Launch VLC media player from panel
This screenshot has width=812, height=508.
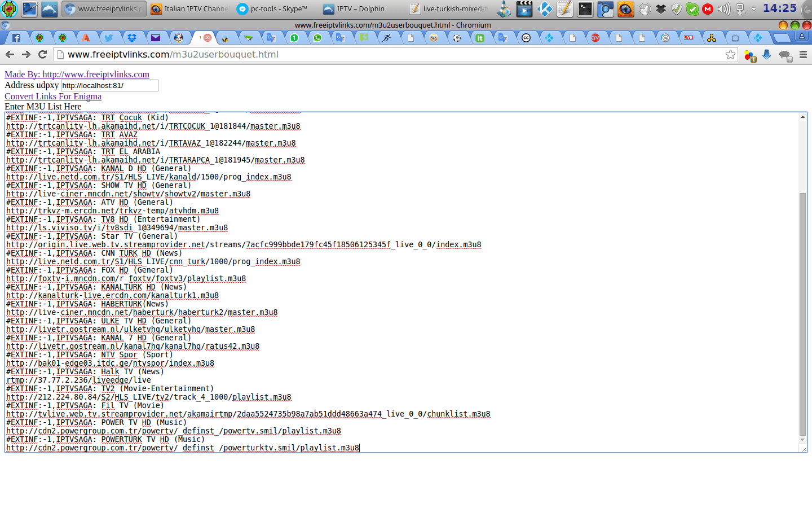click(505, 8)
